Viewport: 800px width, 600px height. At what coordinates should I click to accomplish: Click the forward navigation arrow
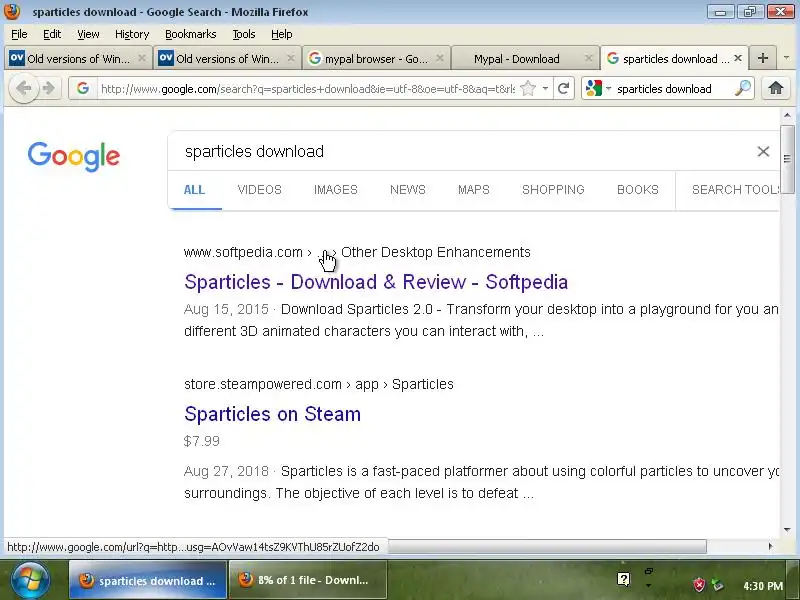click(49, 89)
